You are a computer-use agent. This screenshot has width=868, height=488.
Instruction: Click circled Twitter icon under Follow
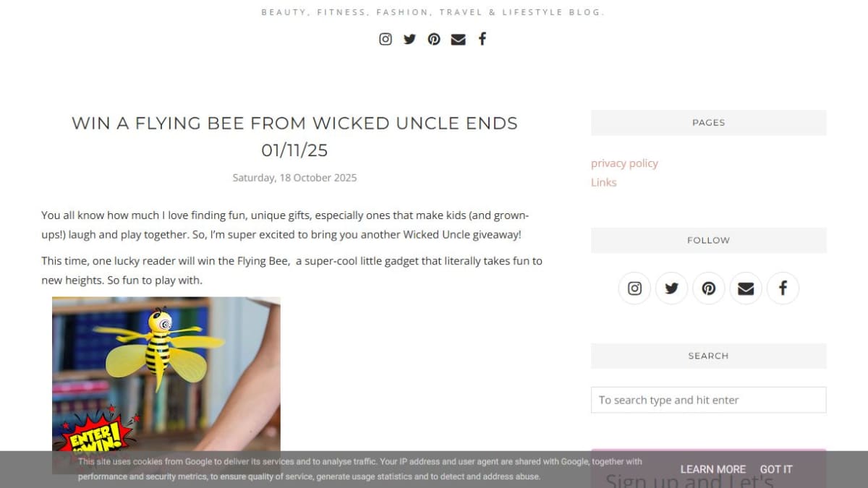click(x=671, y=288)
